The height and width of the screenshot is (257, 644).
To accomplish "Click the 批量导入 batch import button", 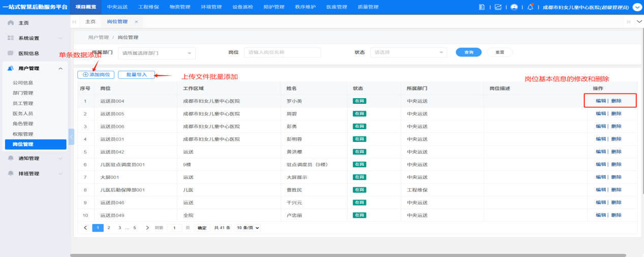I will point(136,75).
